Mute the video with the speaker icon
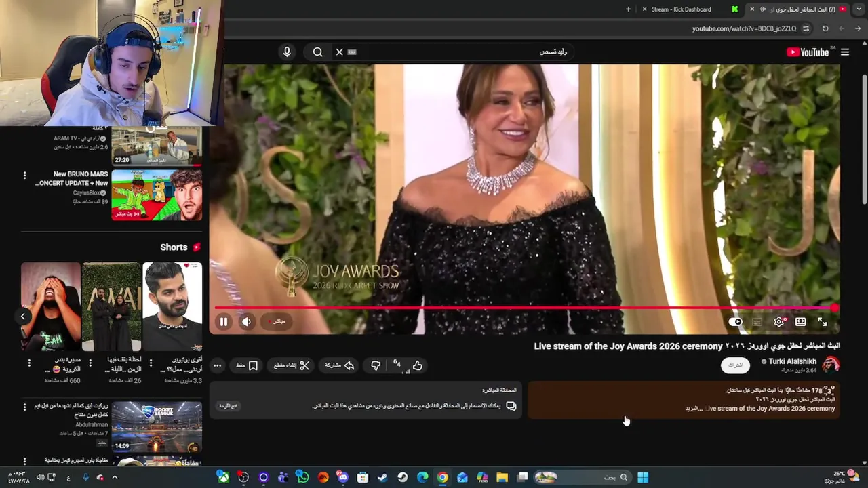 (247, 322)
